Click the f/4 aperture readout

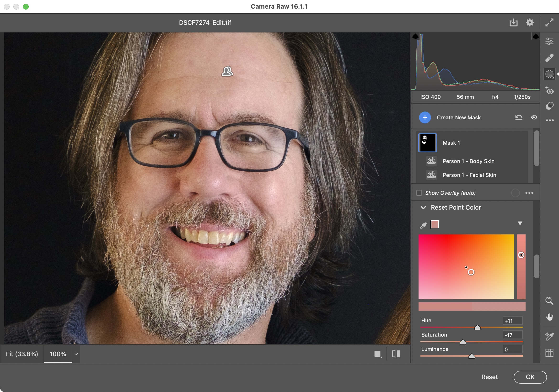click(x=495, y=97)
